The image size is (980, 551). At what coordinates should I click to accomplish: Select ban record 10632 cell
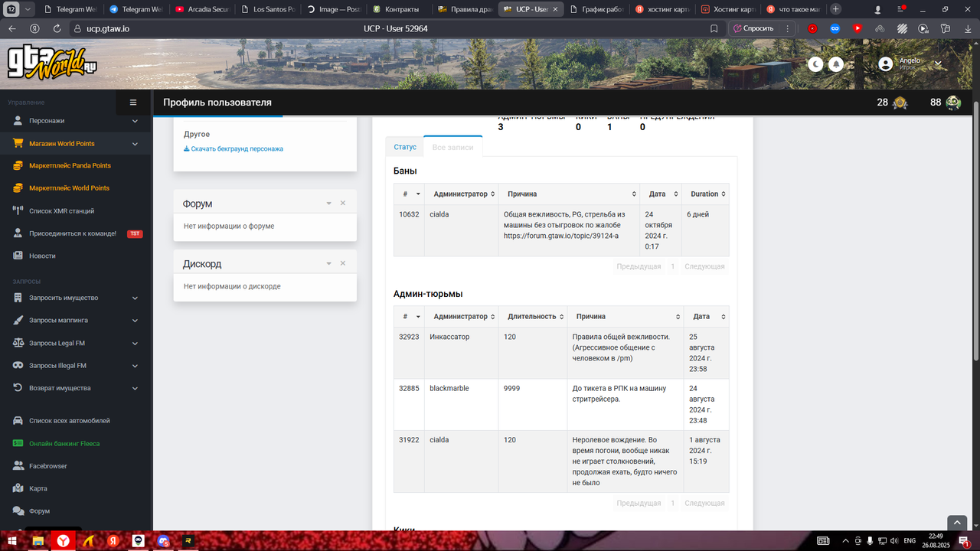(409, 230)
